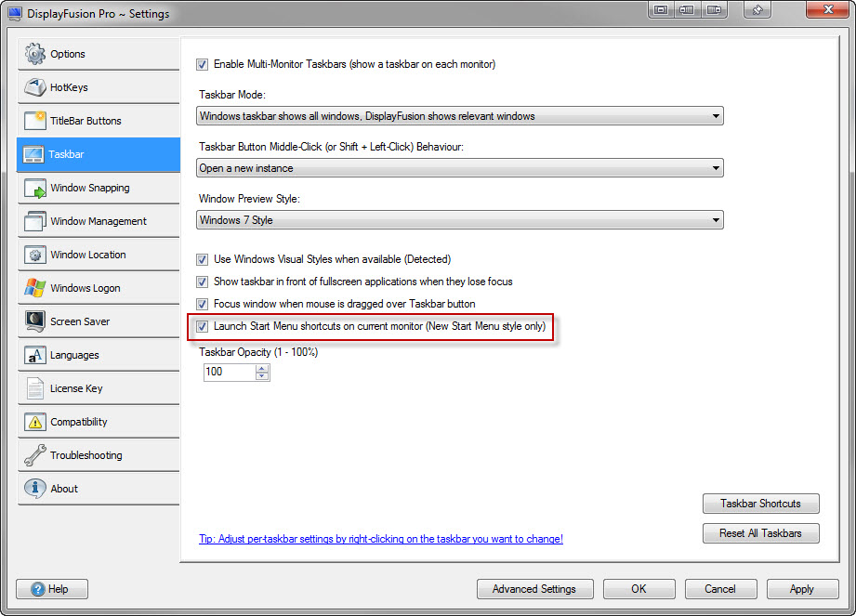Image resolution: width=856 pixels, height=616 pixels.
Task: Click the About info icon
Action: pos(35,489)
